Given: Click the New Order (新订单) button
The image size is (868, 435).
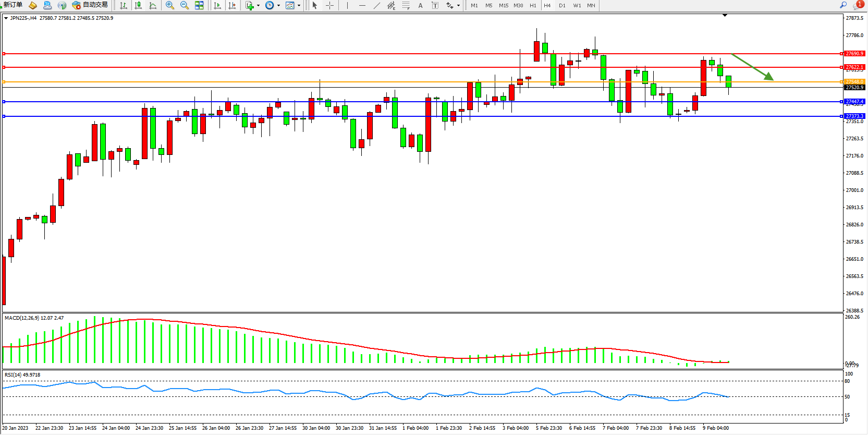Looking at the screenshot, I should (13, 5).
